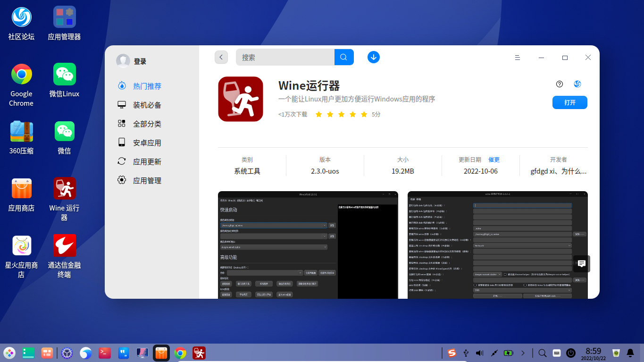Click the 催更 link
The image size is (644, 362).
pyautogui.click(x=494, y=160)
